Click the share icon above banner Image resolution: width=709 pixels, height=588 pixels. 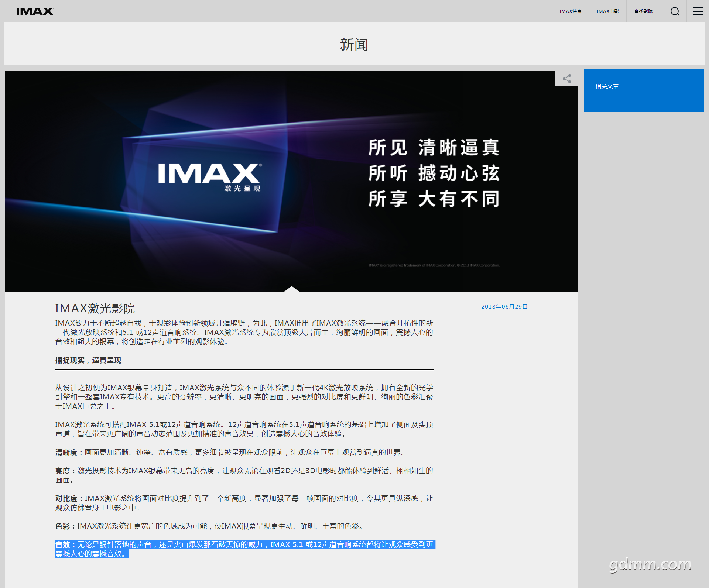(x=566, y=79)
